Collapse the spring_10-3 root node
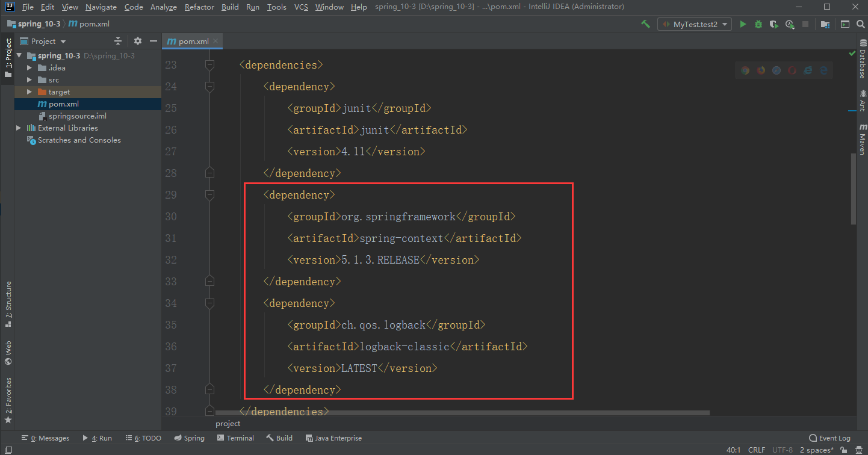Screen dimensions: 868x455 20,56
